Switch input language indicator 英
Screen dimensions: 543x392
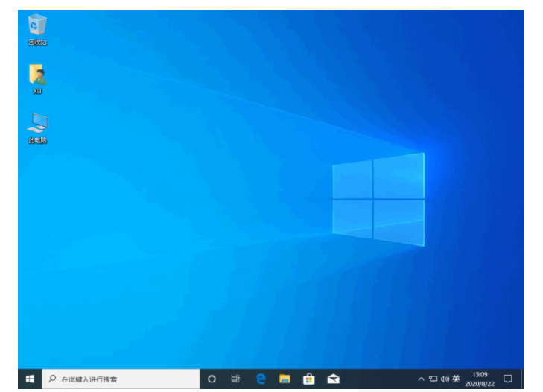pos(456,379)
